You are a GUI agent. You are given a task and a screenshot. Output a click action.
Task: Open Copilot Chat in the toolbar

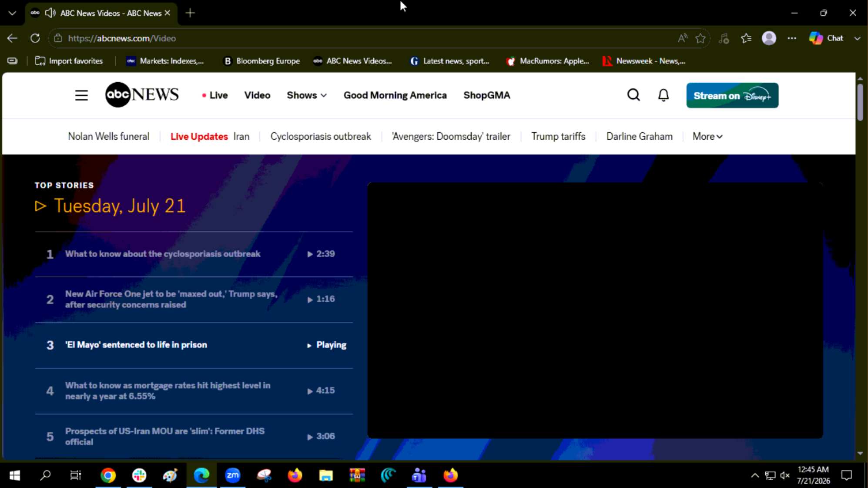pyautogui.click(x=826, y=38)
